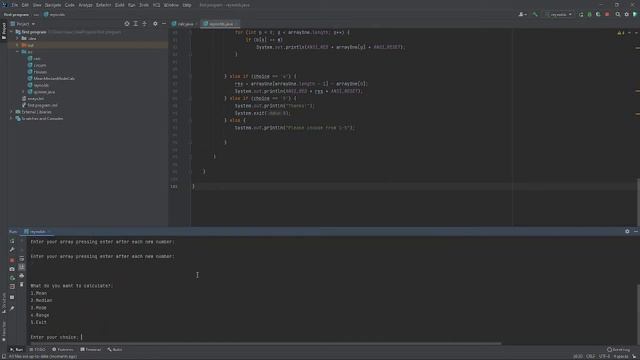Open the Edit menu

[x=25, y=5]
